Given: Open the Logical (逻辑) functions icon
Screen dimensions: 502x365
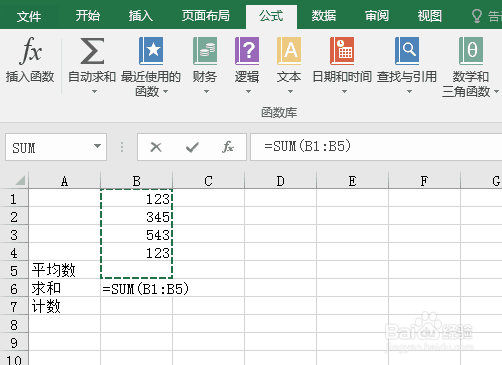Looking at the screenshot, I should click(247, 51).
